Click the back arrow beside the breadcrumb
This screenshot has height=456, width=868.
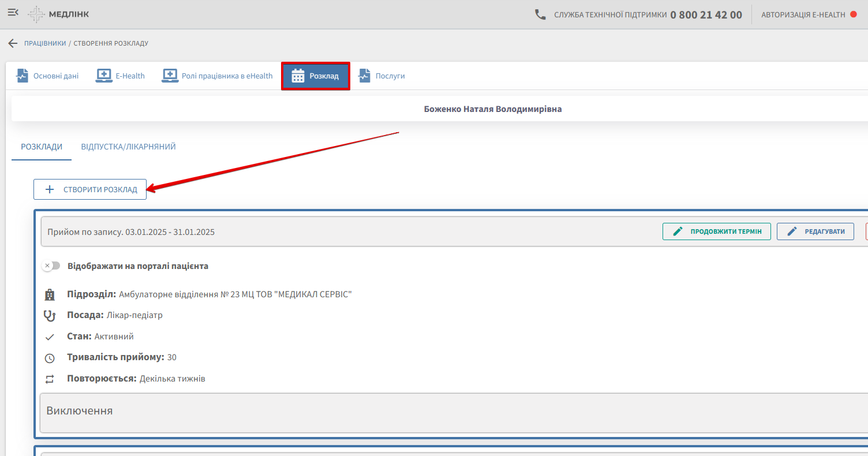13,43
